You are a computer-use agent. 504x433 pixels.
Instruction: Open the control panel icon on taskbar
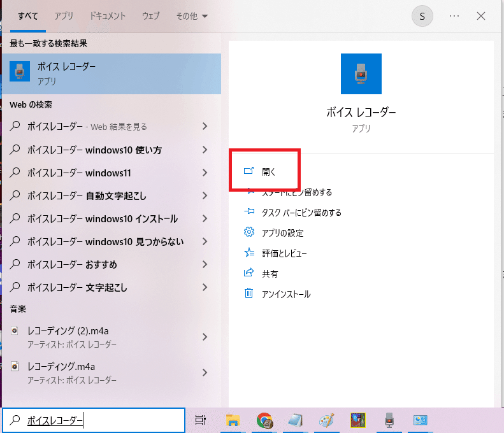pos(420,420)
